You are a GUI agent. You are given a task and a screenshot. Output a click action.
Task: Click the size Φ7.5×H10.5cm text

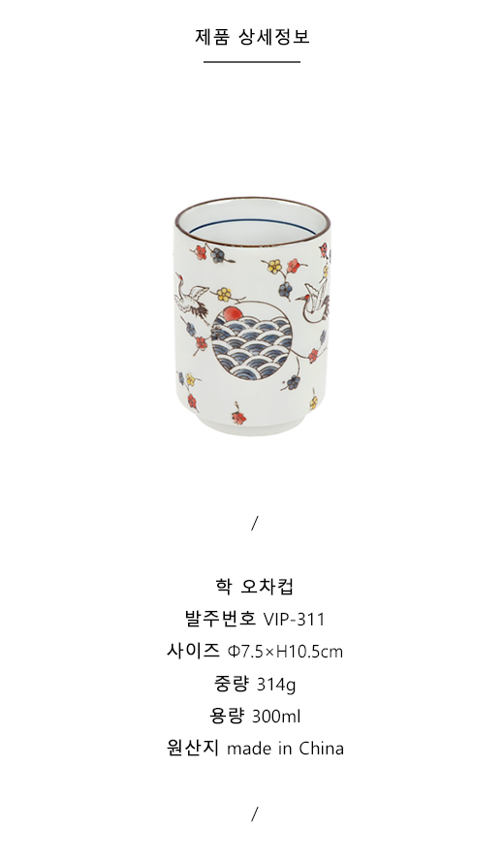[x=285, y=653]
